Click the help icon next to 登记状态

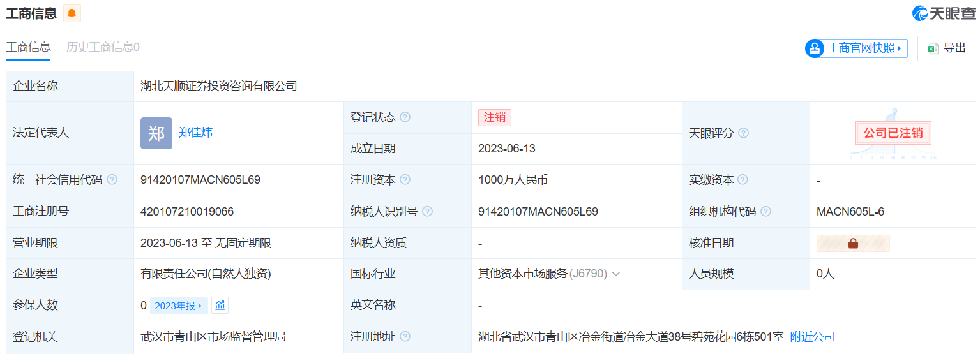point(405,117)
